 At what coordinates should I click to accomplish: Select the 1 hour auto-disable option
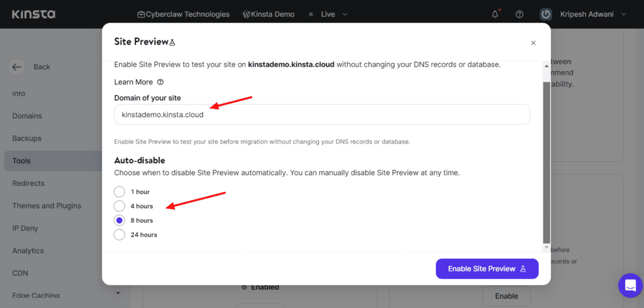[x=119, y=191]
